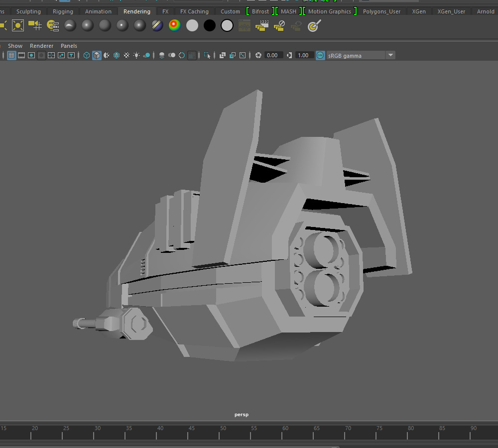The image size is (498, 448).
Task: Click the image plane icon in panel toolbar
Action: (x=243, y=56)
